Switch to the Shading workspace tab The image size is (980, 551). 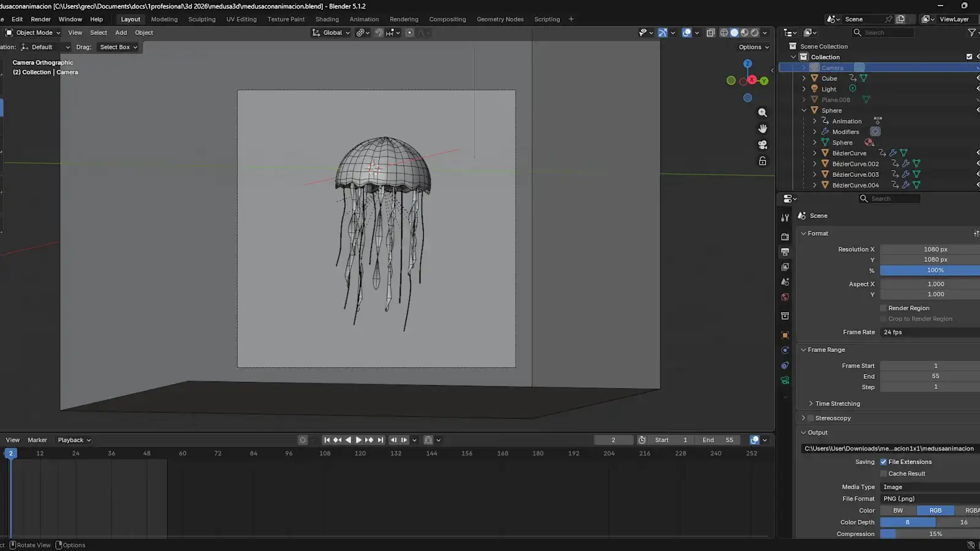click(x=327, y=20)
